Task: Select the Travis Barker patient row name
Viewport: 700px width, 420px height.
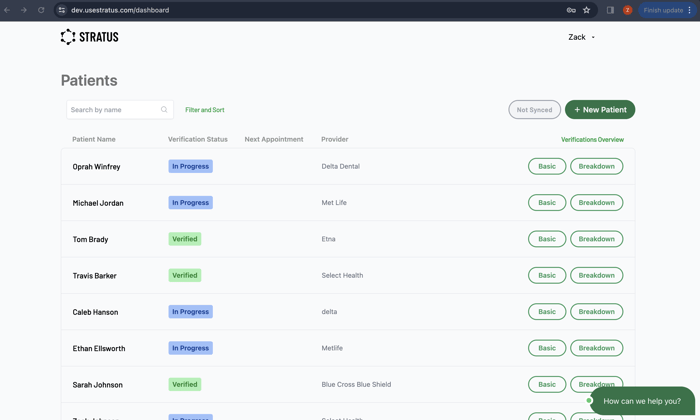Action: coord(94,276)
